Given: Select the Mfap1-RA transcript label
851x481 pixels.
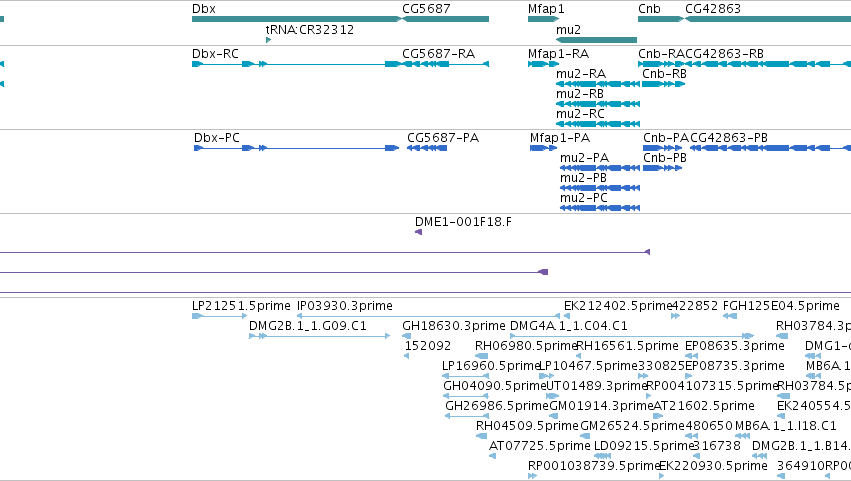Looking at the screenshot, I should tap(558, 54).
